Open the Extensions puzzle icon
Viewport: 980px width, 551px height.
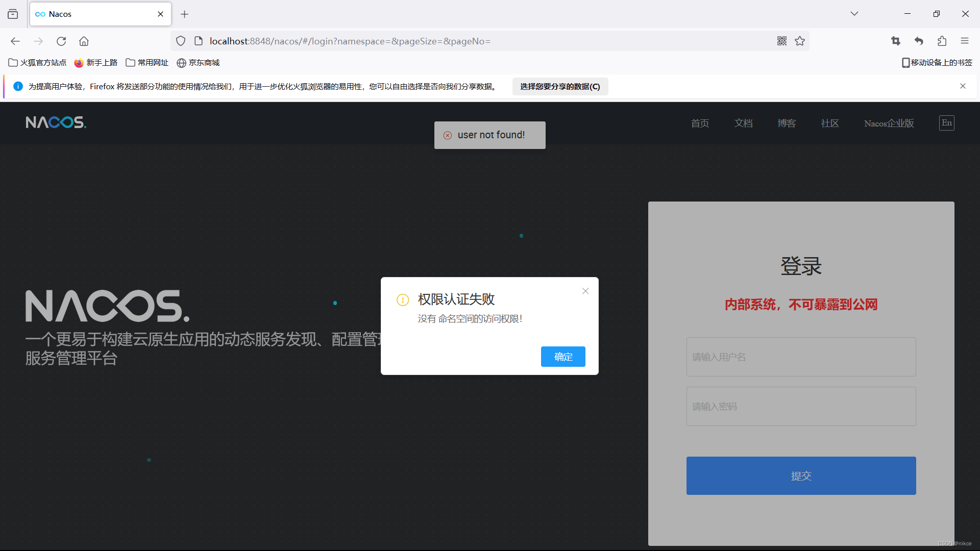pyautogui.click(x=941, y=41)
